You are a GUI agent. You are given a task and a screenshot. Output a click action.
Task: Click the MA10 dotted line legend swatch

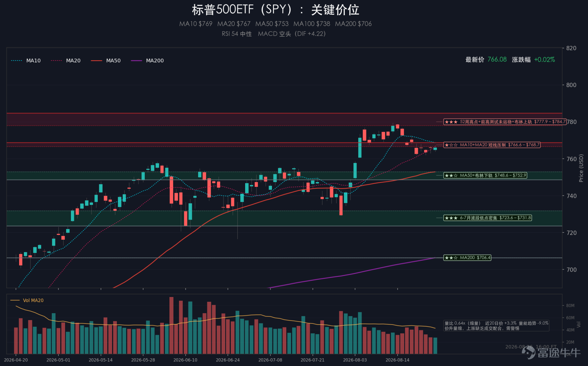(x=17, y=61)
